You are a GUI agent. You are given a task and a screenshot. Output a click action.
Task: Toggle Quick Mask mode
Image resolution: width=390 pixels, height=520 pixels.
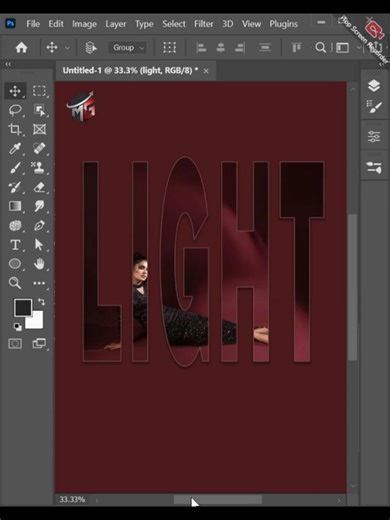pyautogui.click(x=15, y=343)
